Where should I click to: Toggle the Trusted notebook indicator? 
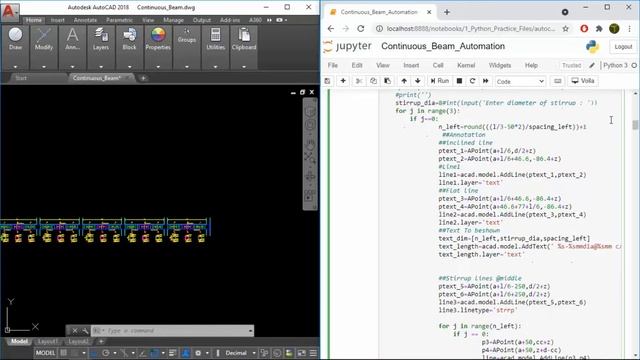pos(571,65)
